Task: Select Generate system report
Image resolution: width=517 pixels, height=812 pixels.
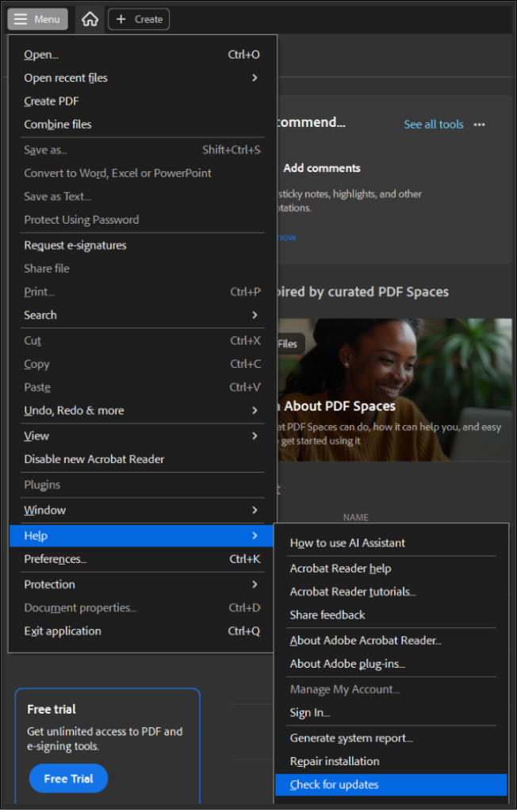Action: pos(351,737)
